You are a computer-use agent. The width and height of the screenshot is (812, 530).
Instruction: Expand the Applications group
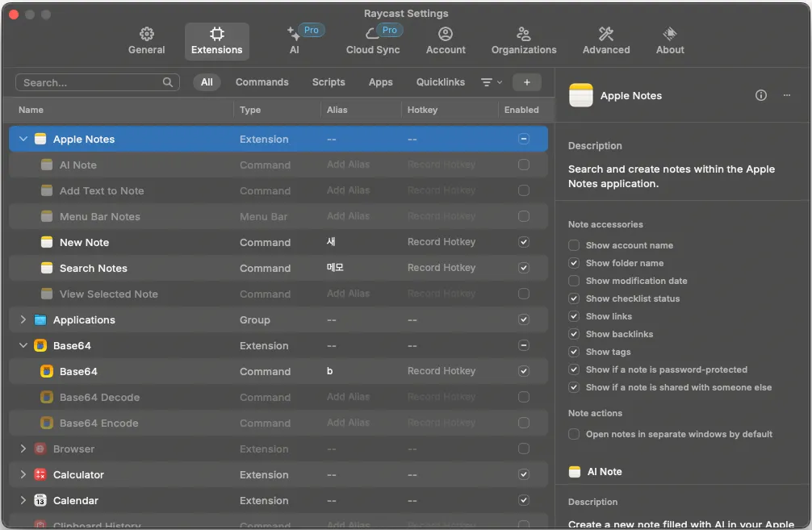tap(23, 320)
